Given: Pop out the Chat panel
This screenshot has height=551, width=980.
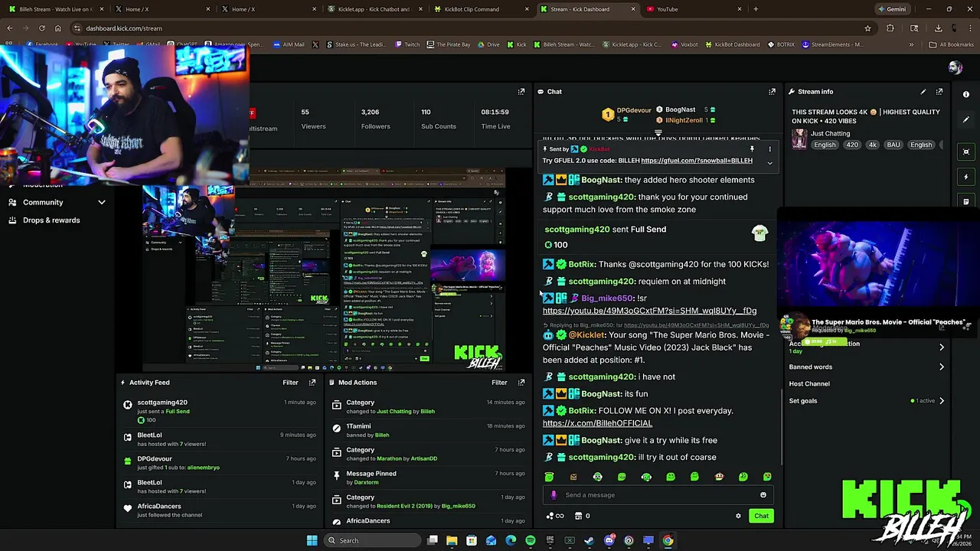Looking at the screenshot, I should 772,92.
